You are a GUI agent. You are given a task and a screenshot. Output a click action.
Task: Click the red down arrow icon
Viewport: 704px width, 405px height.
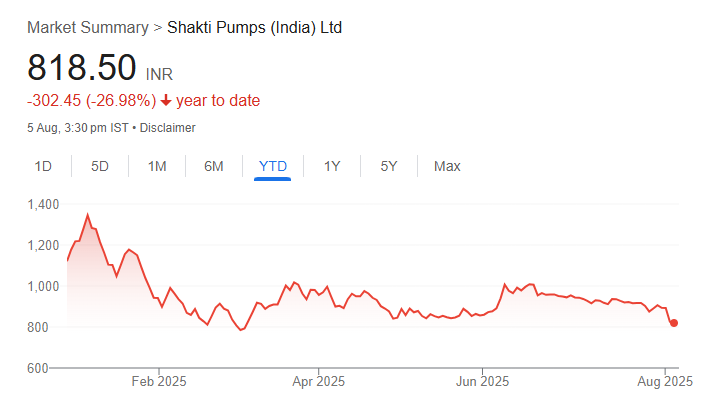click(x=166, y=101)
